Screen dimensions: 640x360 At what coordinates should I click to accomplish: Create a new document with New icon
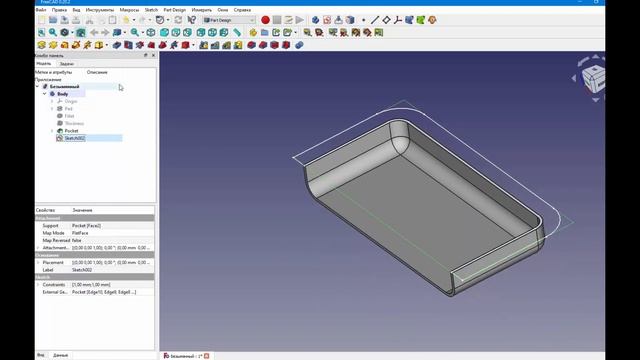tap(41, 20)
